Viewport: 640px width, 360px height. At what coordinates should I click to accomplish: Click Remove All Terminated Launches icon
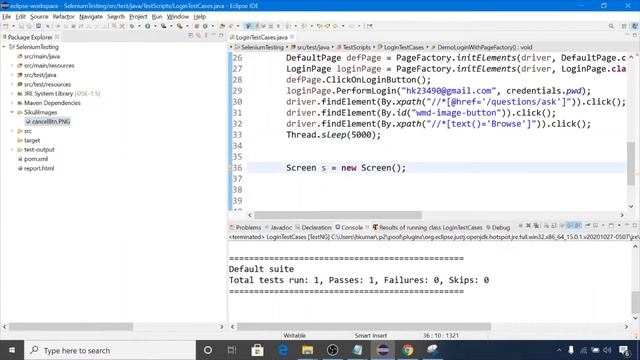tap(536, 226)
